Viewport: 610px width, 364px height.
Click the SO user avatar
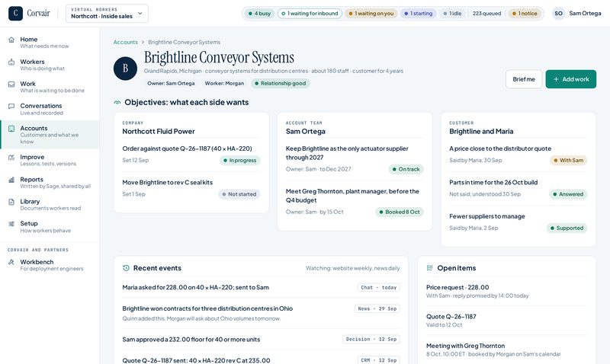coord(559,13)
